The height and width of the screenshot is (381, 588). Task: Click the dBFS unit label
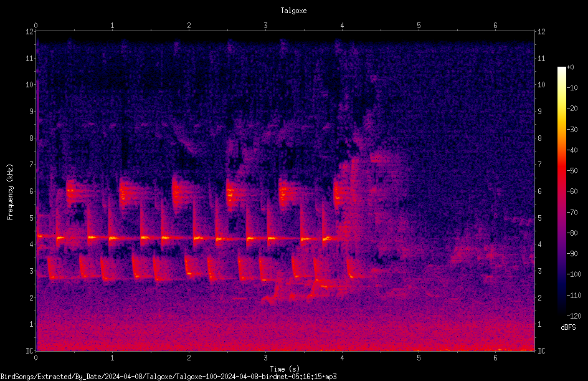pyautogui.click(x=568, y=327)
